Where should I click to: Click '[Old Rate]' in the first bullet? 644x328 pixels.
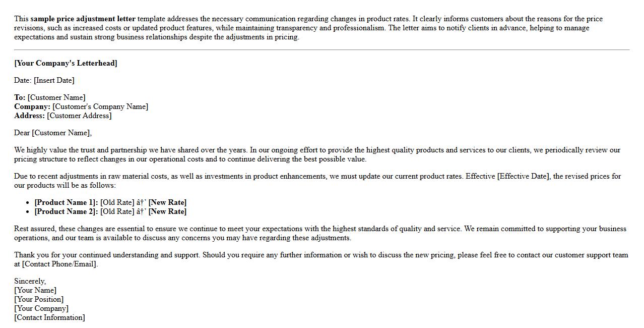click(x=117, y=202)
